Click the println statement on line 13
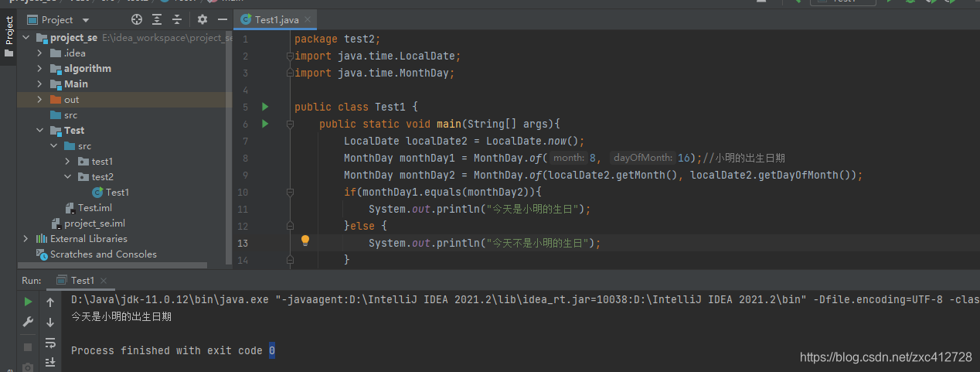 [485, 243]
